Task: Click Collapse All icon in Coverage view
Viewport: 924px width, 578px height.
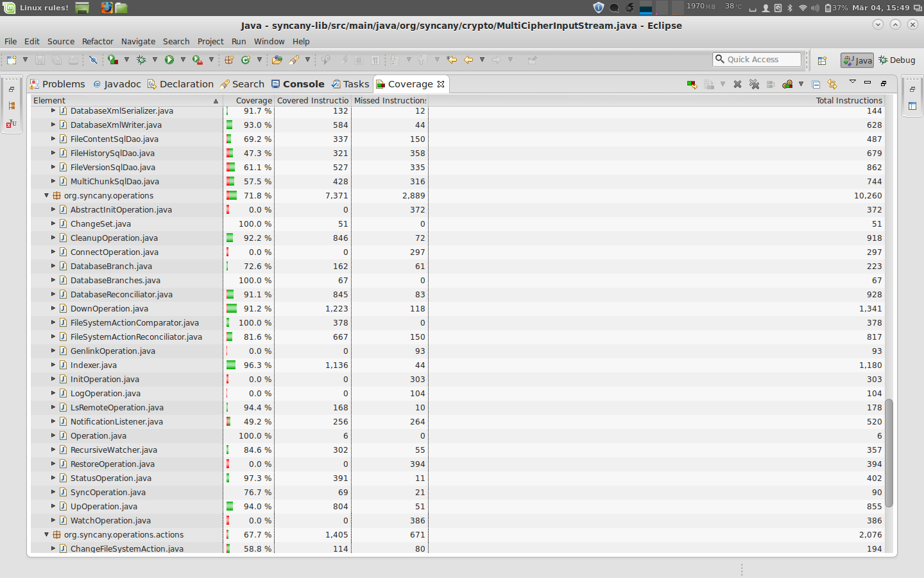Action: point(816,84)
